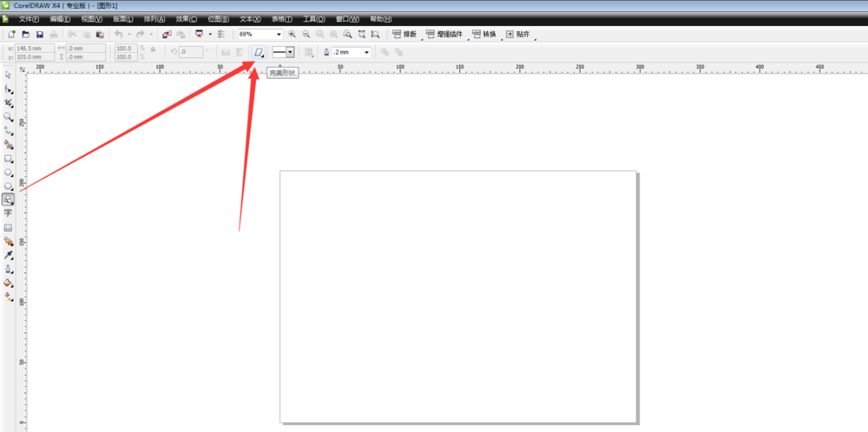Click the y position field 105.0 mm
This screenshot has height=432, width=868.
(x=35, y=56)
